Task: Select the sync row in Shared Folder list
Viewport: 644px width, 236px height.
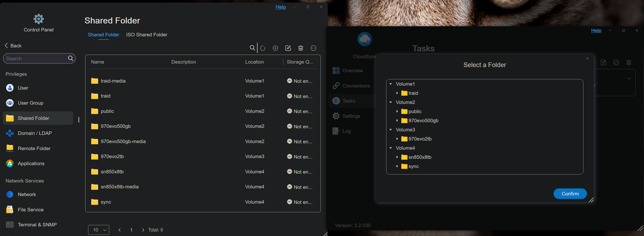Action: click(203, 202)
